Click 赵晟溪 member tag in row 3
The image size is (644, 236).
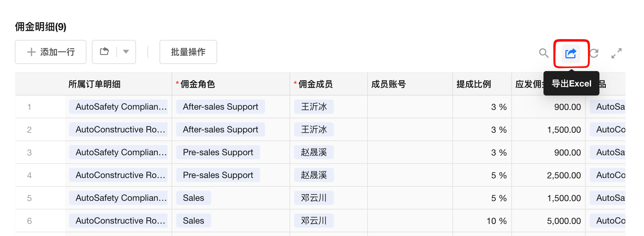coord(314,152)
